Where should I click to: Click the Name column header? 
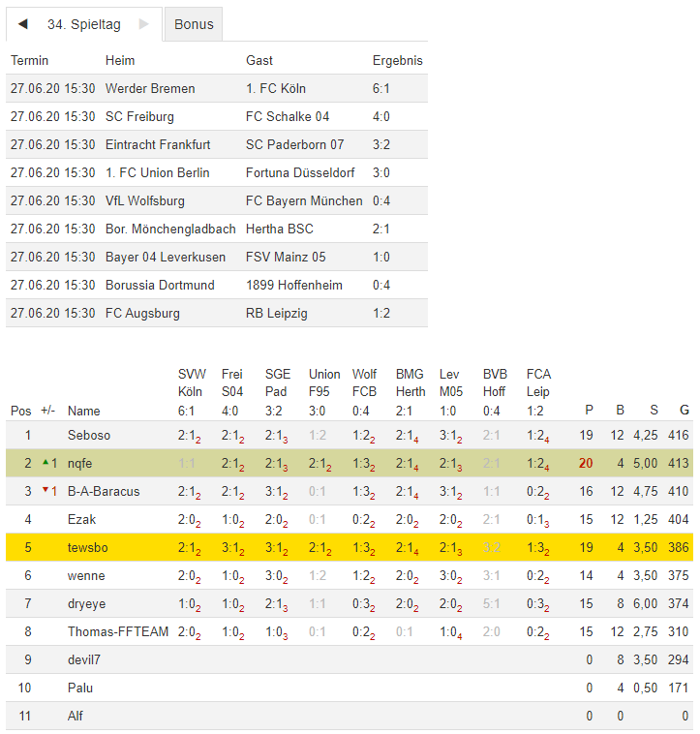(83, 411)
